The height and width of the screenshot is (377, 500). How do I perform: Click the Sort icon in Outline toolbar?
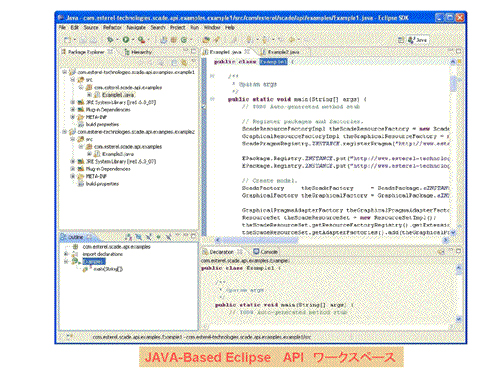(128, 237)
